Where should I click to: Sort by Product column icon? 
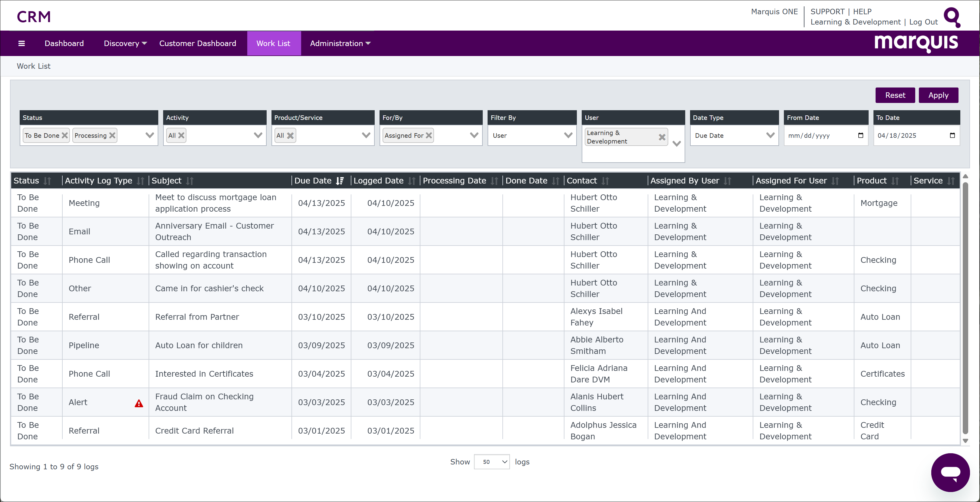point(895,181)
